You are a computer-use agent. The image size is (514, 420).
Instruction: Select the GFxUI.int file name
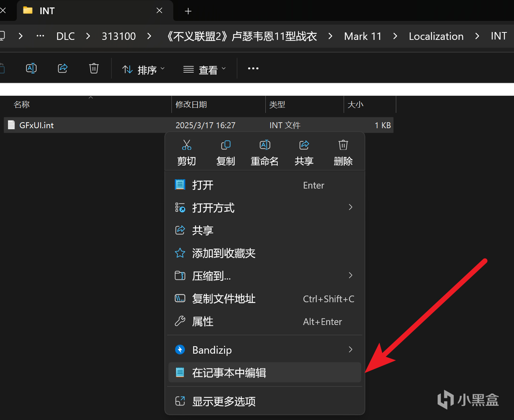pyautogui.click(x=37, y=125)
